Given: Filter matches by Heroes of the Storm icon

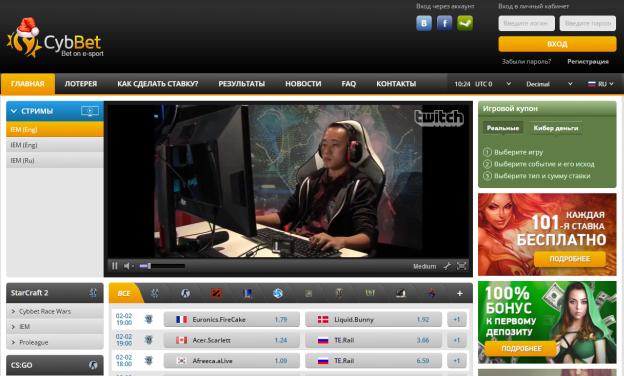Looking at the screenshot, I should pyautogui.click(x=278, y=293).
